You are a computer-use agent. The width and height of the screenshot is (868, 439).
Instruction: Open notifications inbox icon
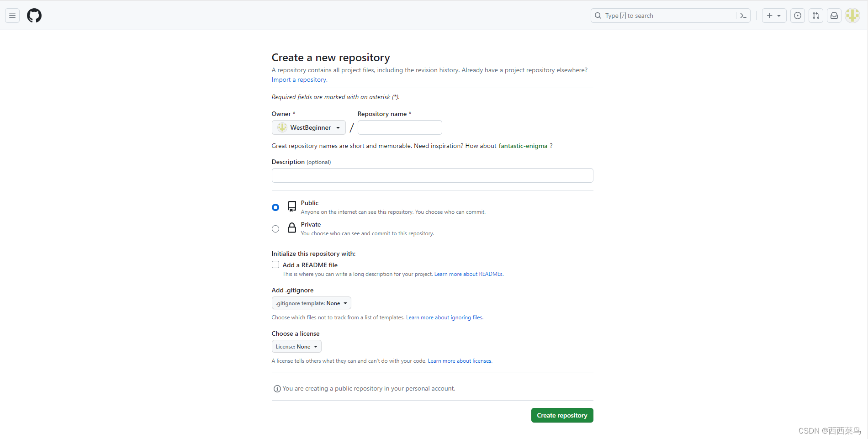coord(834,16)
